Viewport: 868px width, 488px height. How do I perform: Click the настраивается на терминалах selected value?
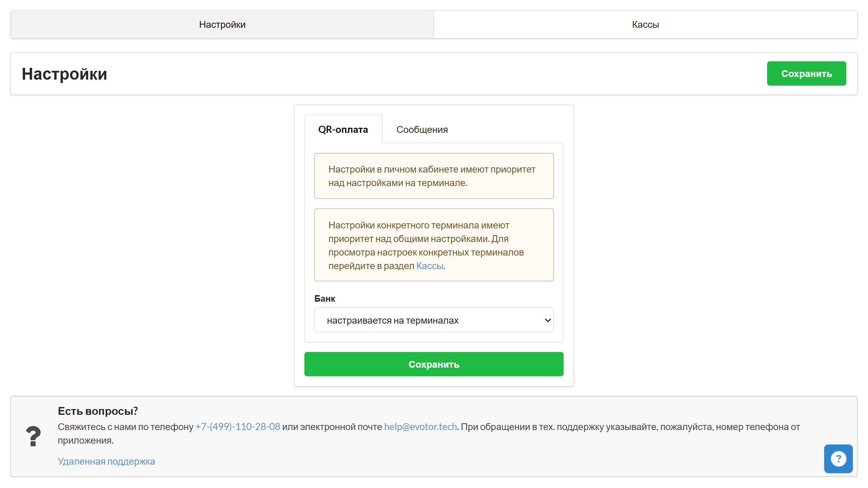click(392, 320)
